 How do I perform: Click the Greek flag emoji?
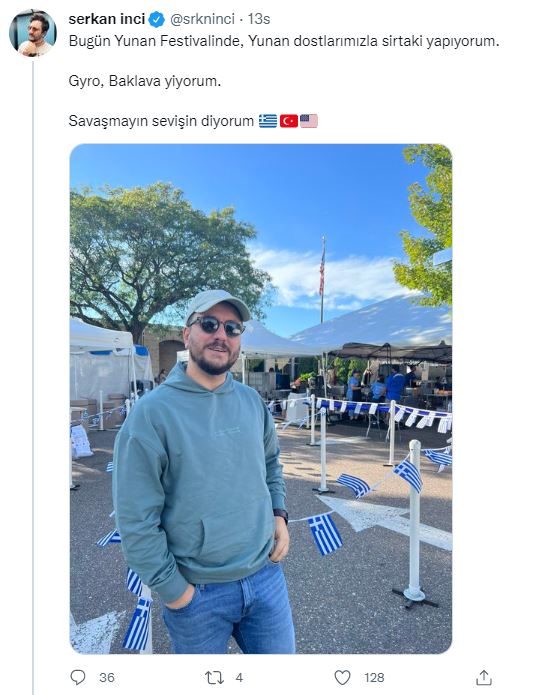268,121
